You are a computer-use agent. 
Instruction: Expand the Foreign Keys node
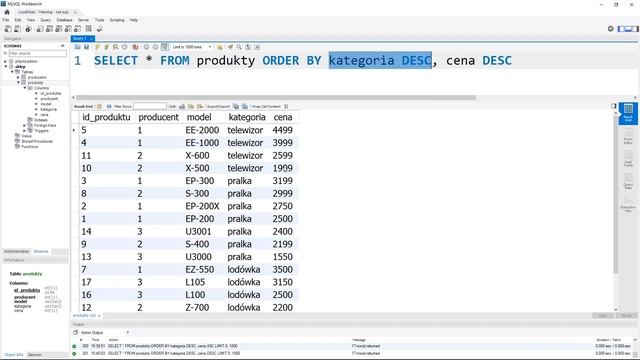coord(24,125)
